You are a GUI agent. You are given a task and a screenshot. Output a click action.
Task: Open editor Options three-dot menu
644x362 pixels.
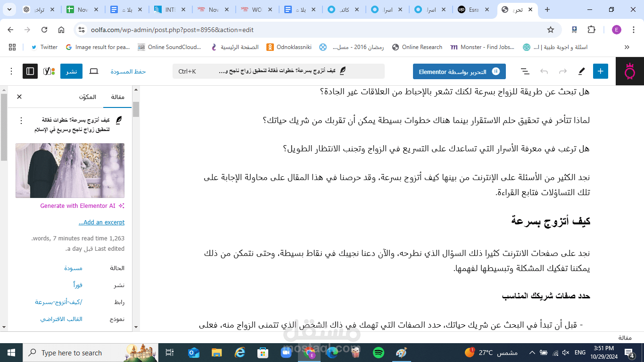click(11, 71)
